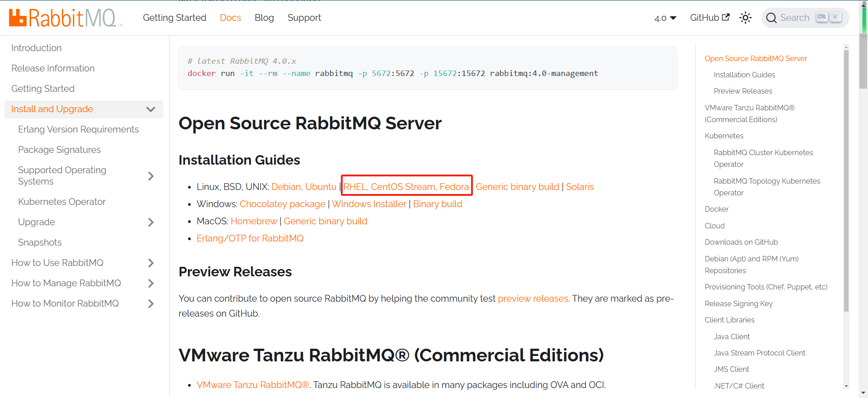The height and width of the screenshot is (398, 868).
Task: Expand How to Monitor RabbitMQ chevron
Action: pyautogui.click(x=151, y=303)
